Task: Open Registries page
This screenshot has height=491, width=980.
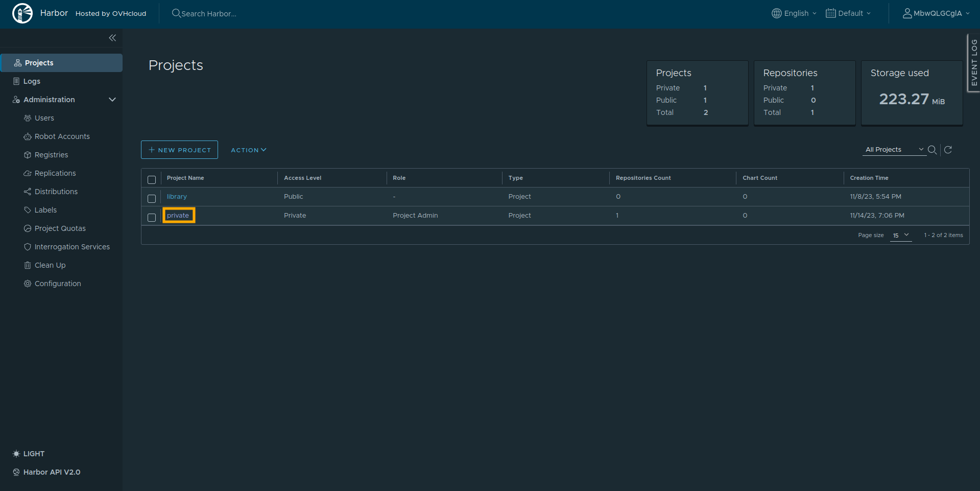Action: (51, 155)
